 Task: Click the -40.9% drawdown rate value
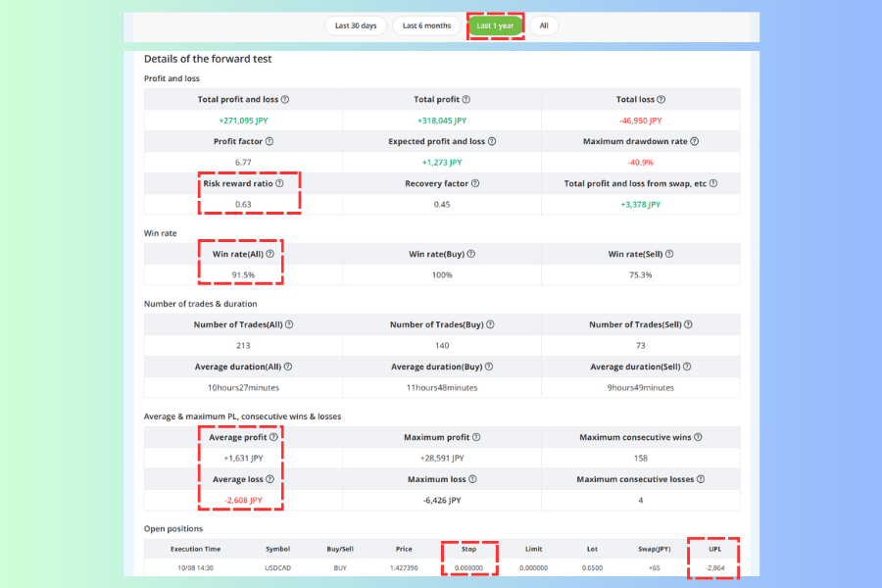[x=640, y=163]
